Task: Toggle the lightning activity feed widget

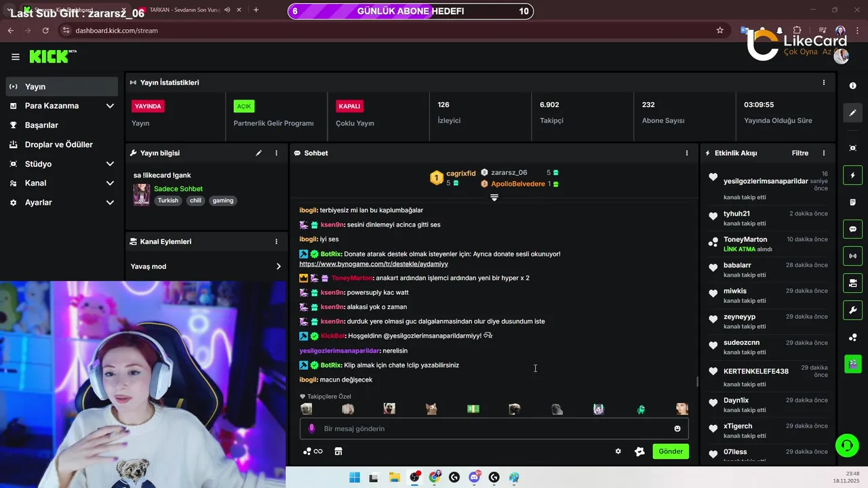Action: click(852, 176)
